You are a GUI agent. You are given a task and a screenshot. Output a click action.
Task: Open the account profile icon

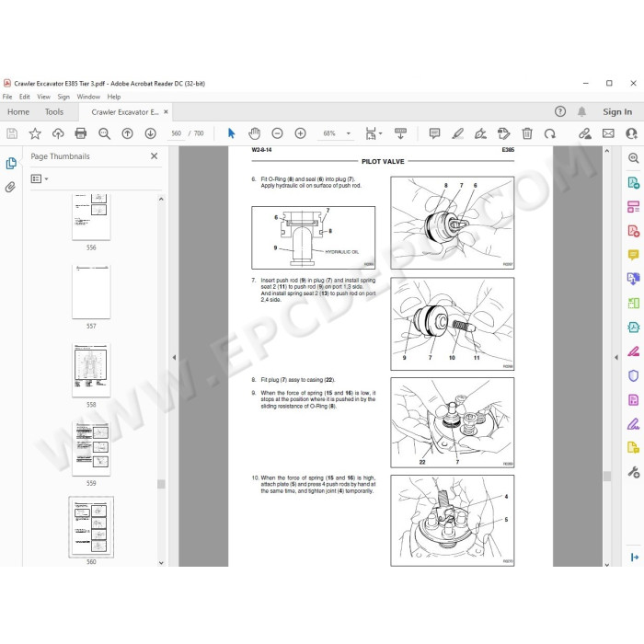[x=631, y=133]
